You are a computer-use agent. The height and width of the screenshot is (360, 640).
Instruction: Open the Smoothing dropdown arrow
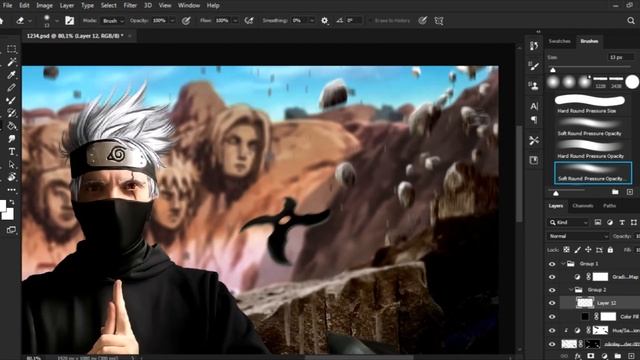coord(312,20)
